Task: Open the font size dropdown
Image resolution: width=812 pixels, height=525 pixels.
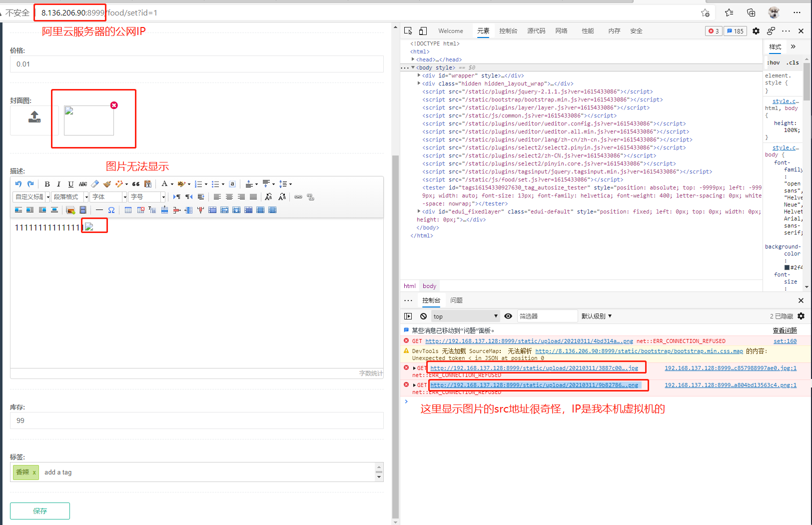Action: [147, 197]
